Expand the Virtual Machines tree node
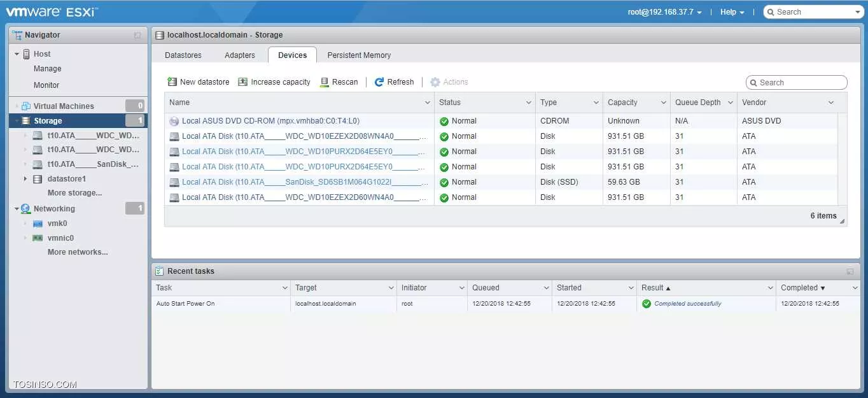 (17, 106)
